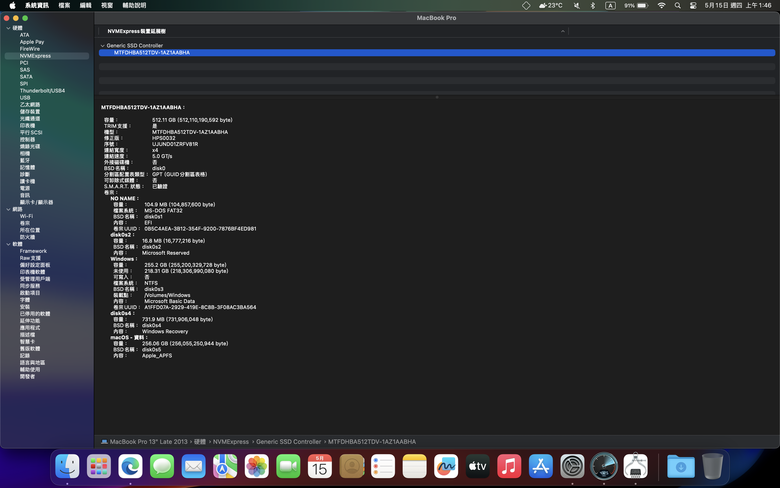Image resolution: width=780 pixels, height=488 pixels.
Task: Open the 視窗 menu
Action: pos(107,5)
